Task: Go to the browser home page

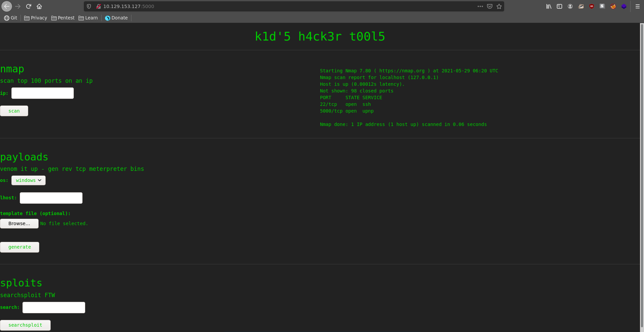Action: [39, 6]
